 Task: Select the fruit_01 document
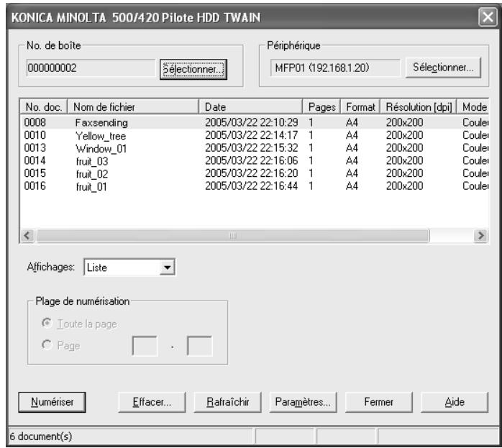tap(91, 186)
